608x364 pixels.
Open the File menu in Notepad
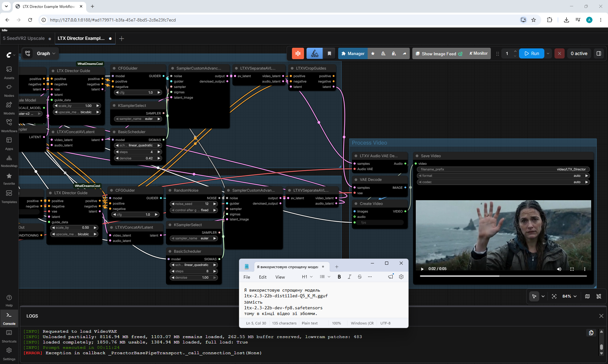click(x=247, y=277)
